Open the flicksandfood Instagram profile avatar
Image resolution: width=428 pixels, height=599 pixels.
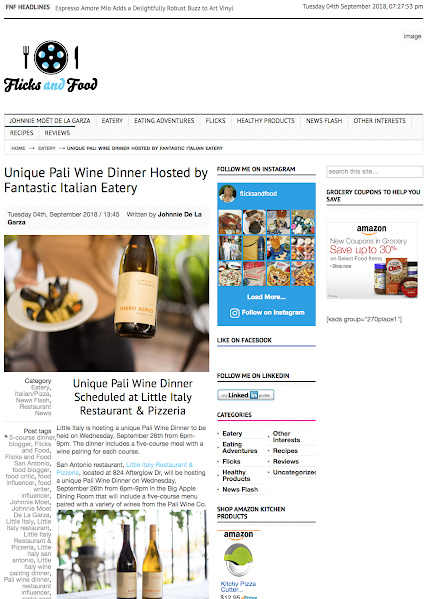[227, 194]
